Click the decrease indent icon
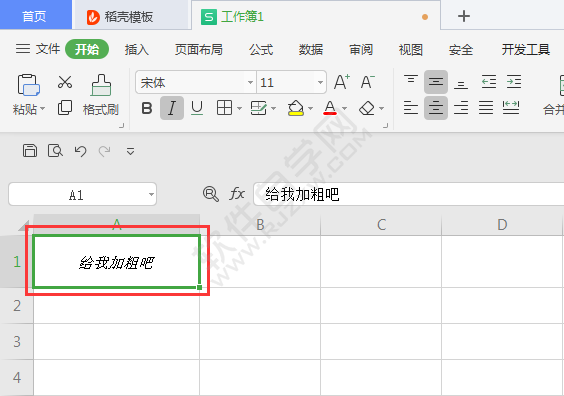Viewport: 564px width, 396px height. point(489,82)
